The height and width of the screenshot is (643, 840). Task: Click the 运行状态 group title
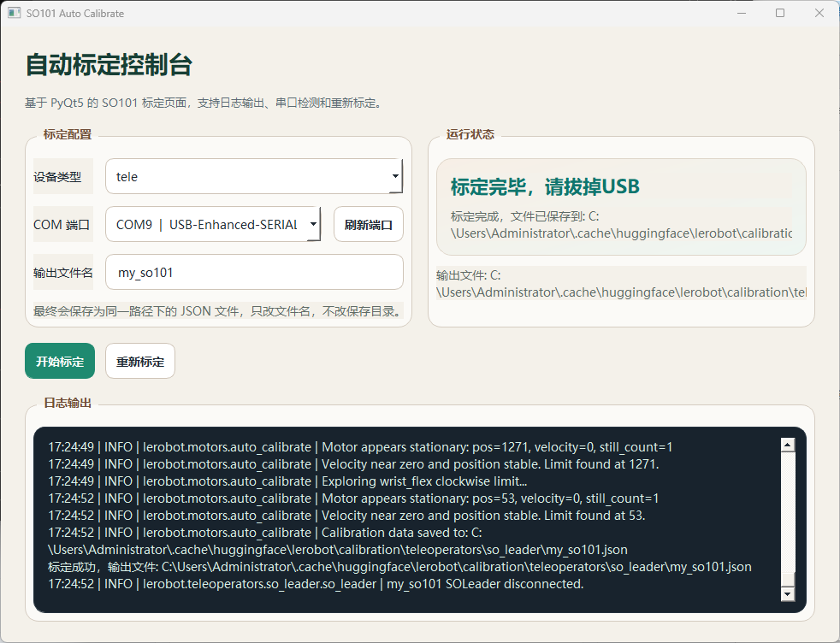(470, 134)
